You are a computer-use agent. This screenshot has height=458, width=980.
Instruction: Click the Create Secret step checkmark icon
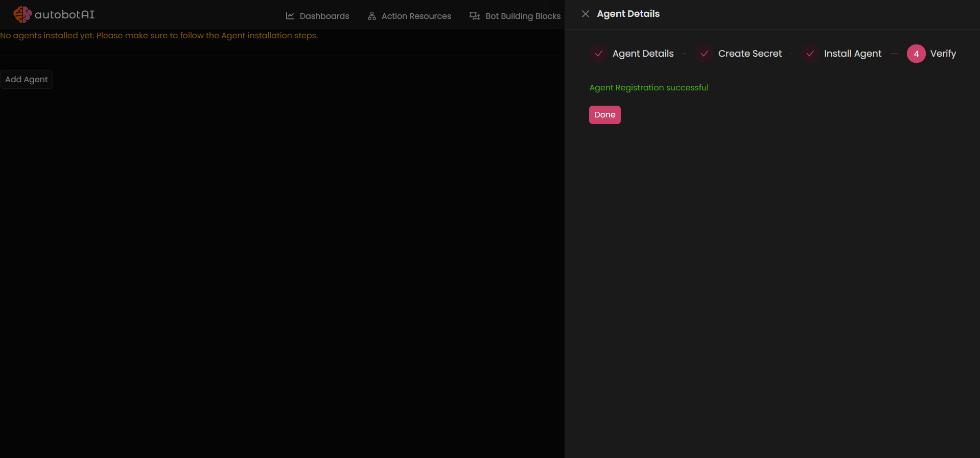point(705,54)
